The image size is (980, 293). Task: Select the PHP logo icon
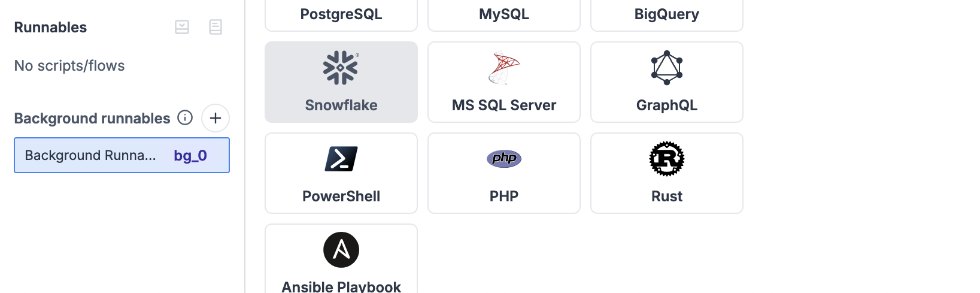pos(503,159)
